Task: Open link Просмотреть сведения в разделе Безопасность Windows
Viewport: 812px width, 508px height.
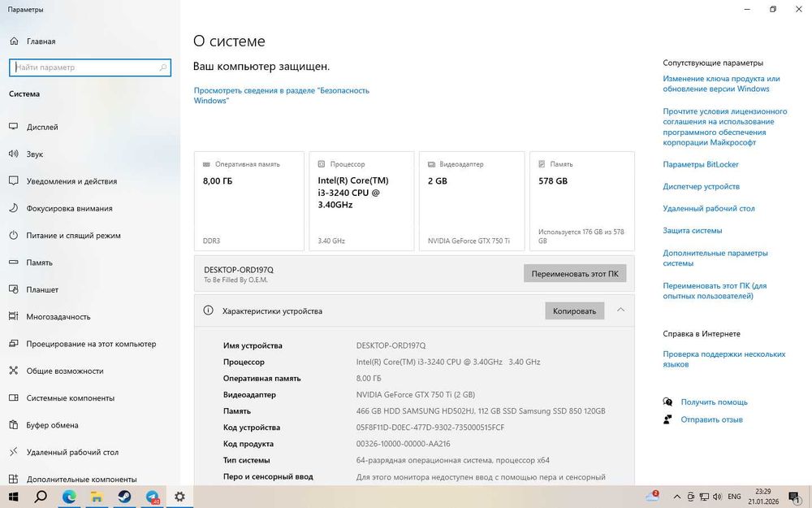Action: tap(281, 95)
